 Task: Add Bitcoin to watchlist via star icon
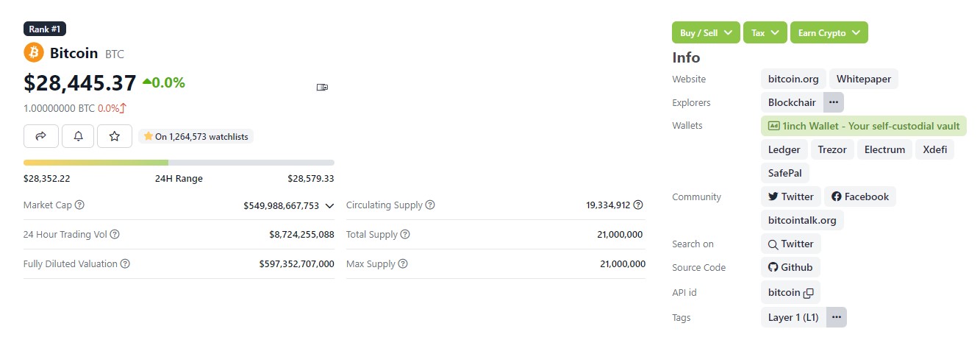114,136
